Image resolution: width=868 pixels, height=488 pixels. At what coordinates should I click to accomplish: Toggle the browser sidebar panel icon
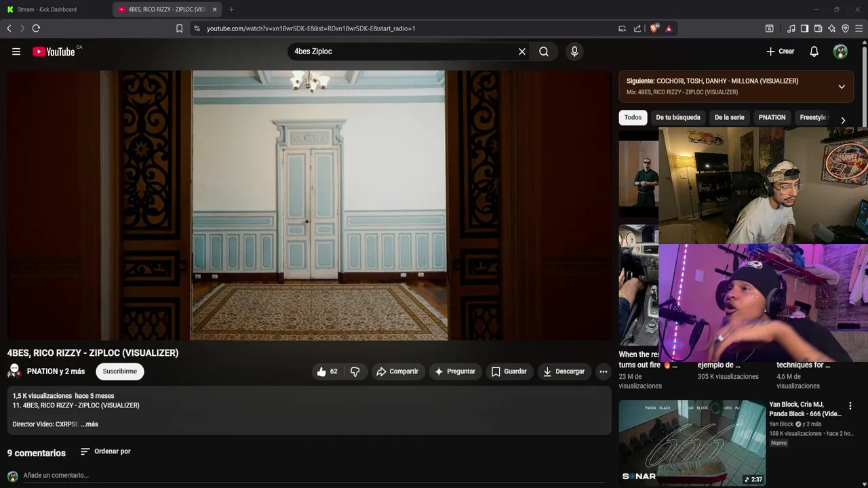804,28
